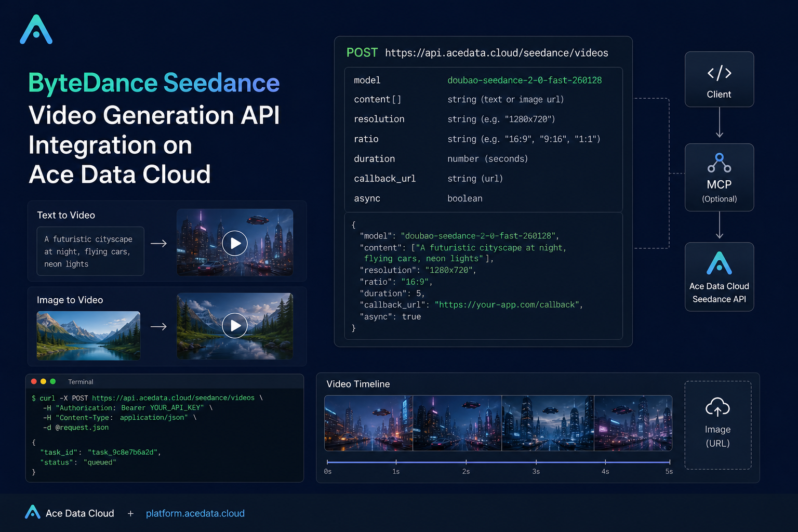Jump to the 1s timeline marker
The height and width of the screenshot is (532, 798).
click(x=396, y=472)
